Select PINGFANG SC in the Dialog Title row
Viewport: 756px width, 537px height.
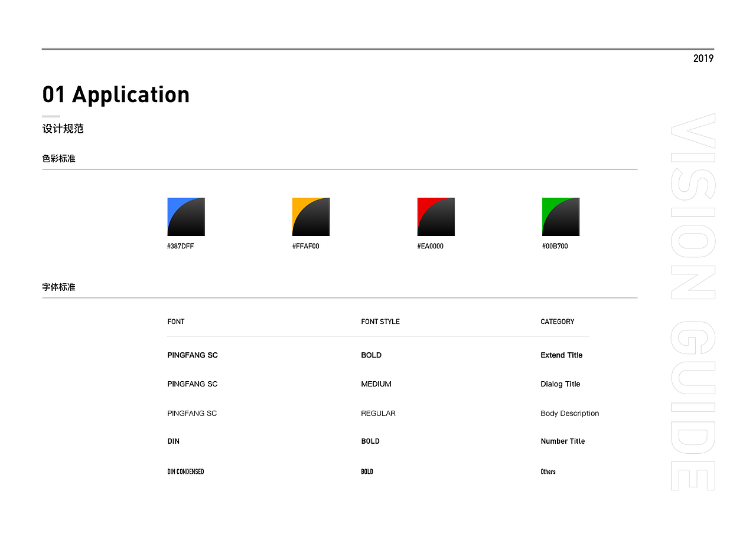193,384
